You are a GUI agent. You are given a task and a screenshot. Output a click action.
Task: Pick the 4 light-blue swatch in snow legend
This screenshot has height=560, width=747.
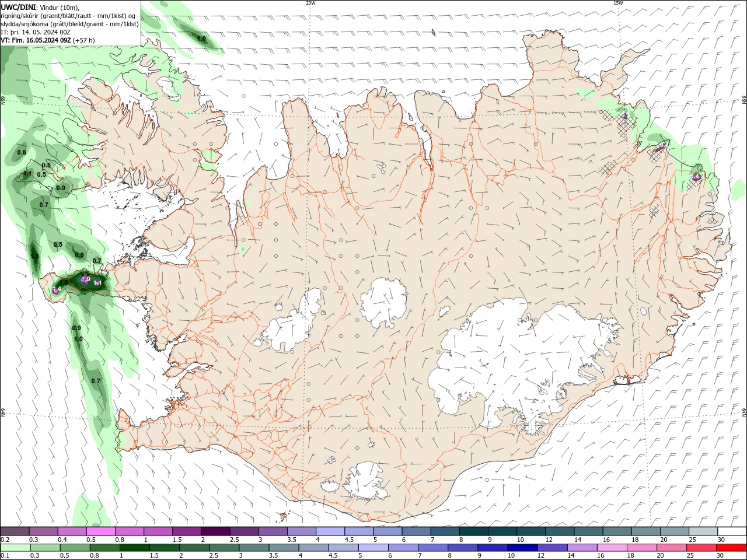(x=330, y=531)
